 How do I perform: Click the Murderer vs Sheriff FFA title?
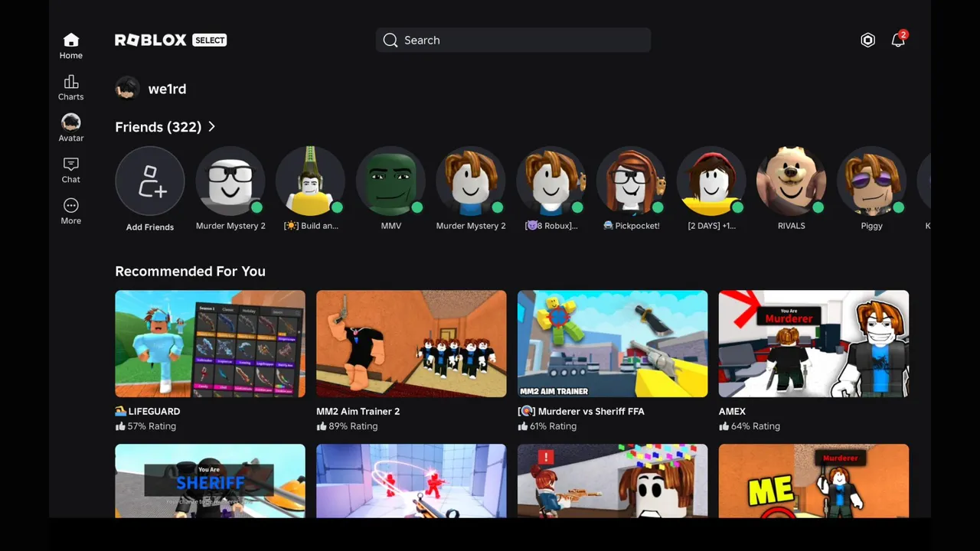581,411
